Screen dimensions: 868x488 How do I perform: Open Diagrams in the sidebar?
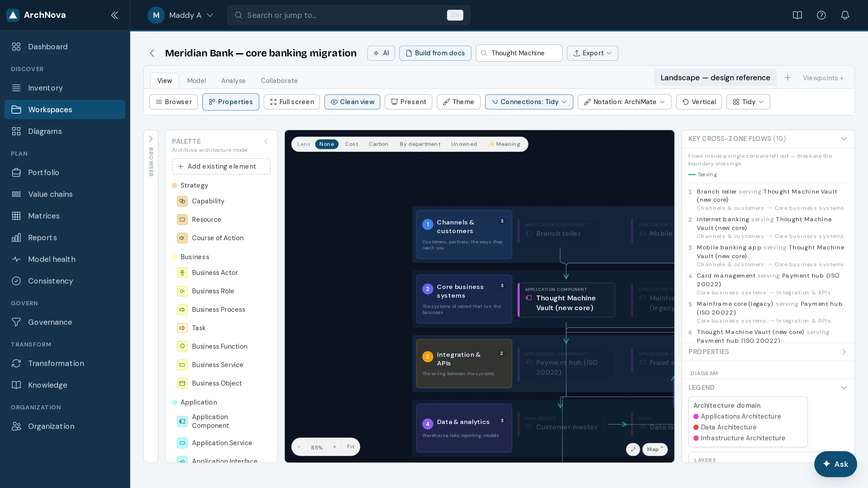coord(65,131)
